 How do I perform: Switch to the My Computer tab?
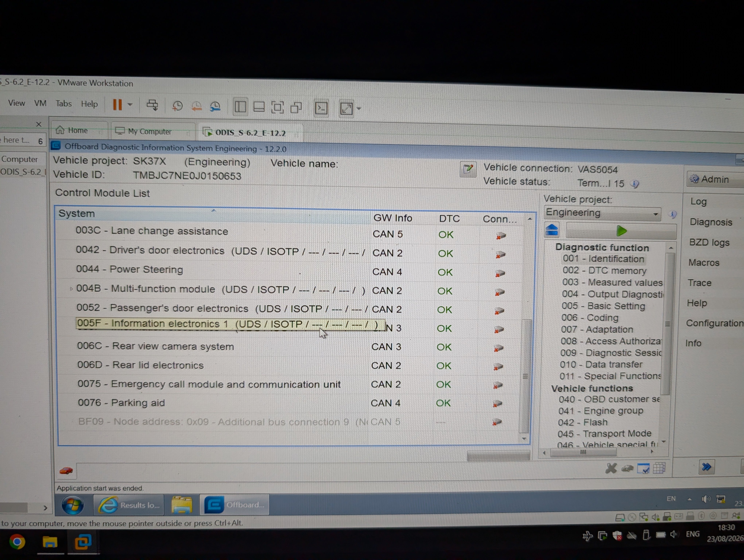point(153,131)
